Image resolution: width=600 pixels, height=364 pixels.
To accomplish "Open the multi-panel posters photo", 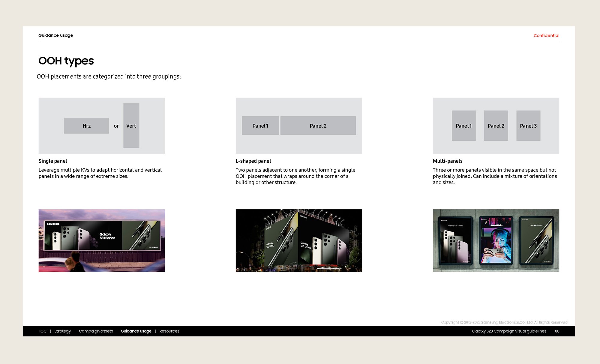I will coord(496,240).
